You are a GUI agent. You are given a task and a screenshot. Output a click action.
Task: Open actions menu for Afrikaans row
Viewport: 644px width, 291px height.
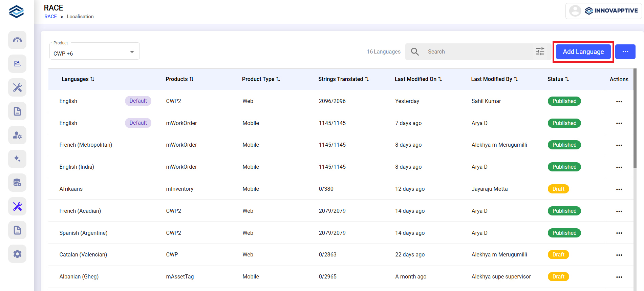coord(619,189)
